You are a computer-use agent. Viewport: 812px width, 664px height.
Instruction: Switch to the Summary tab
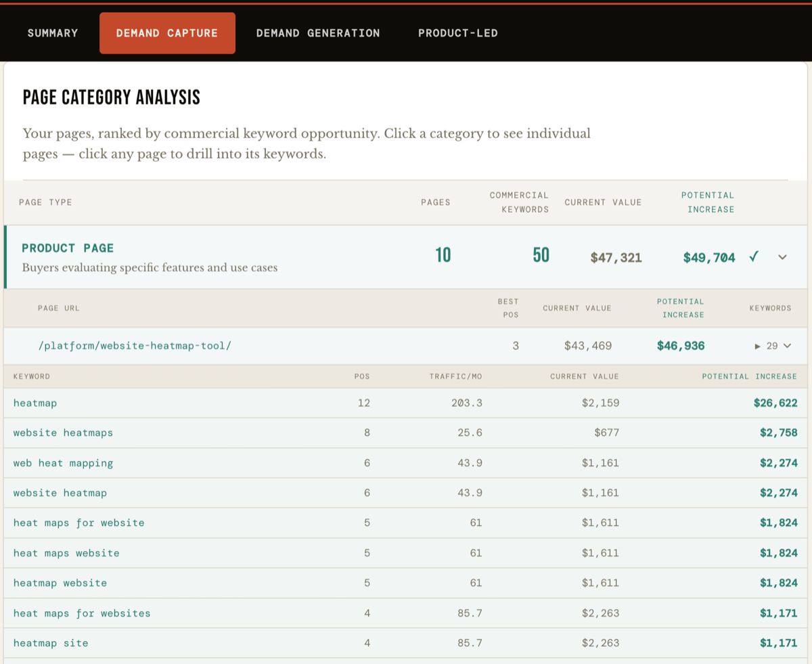[52, 32]
